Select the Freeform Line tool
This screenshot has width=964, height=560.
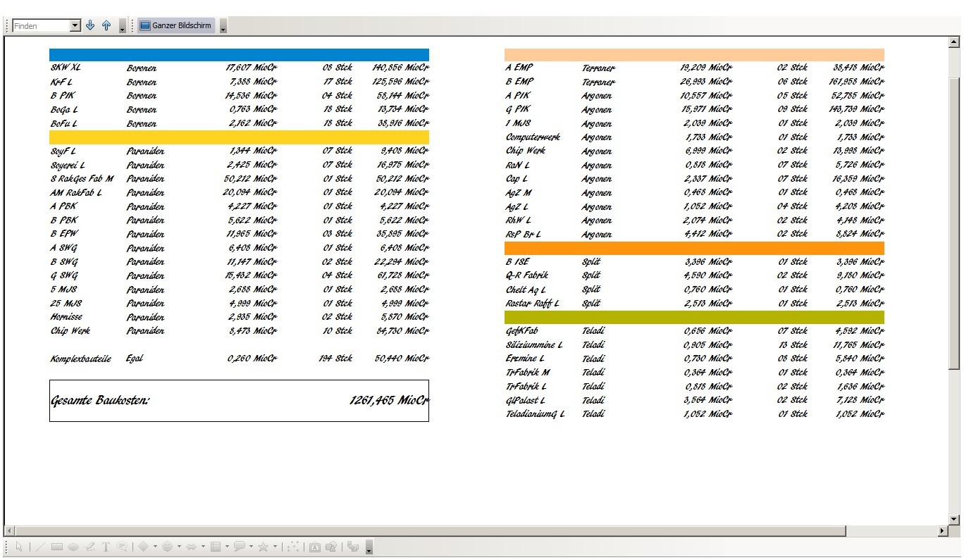(x=89, y=547)
